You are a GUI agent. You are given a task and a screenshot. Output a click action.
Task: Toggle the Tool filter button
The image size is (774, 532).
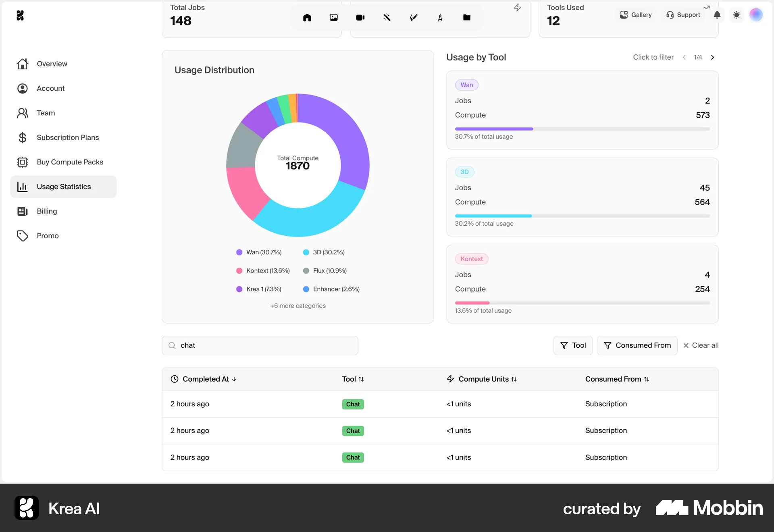point(573,345)
